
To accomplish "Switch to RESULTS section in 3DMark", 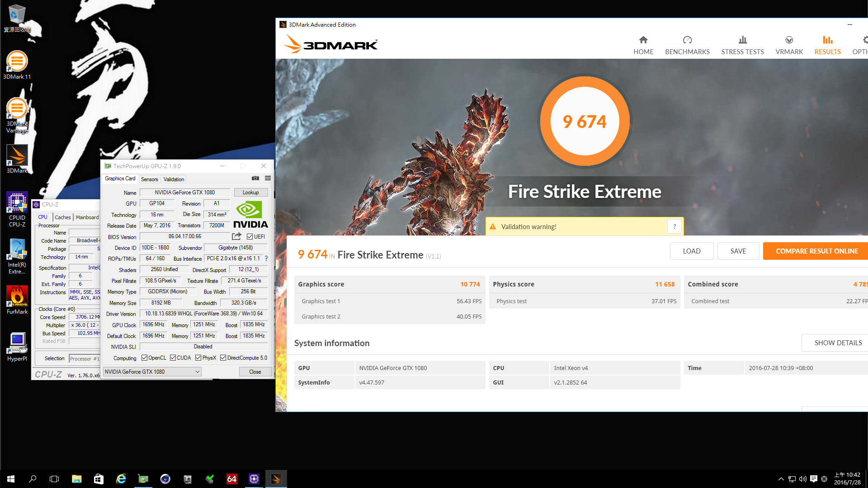I will [x=827, y=46].
